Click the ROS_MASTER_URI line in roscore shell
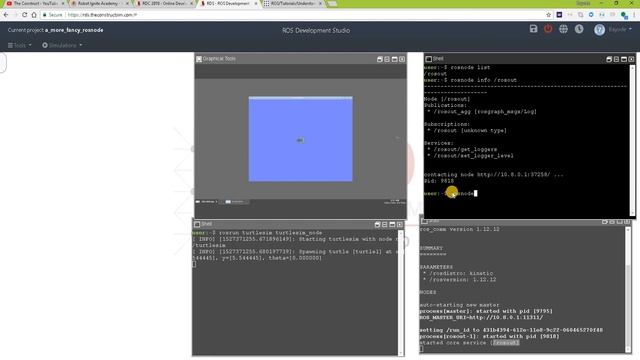Image resolution: width=640 pixels, height=360 pixels. pyautogui.click(x=481, y=317)
